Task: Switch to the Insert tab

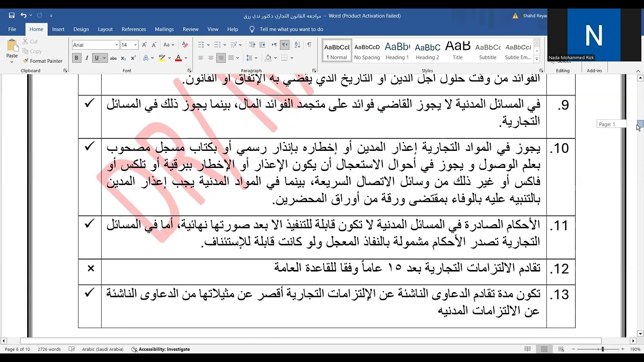Action: click(58, 29)
